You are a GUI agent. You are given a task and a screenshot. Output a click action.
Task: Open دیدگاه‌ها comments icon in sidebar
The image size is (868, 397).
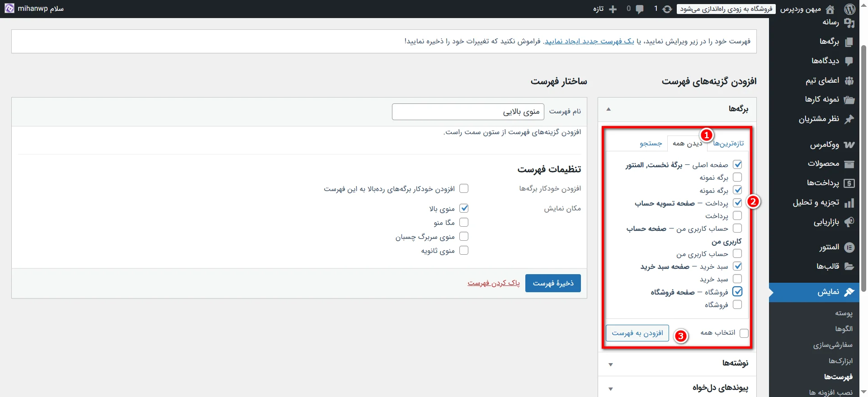[x=849, y=61]
